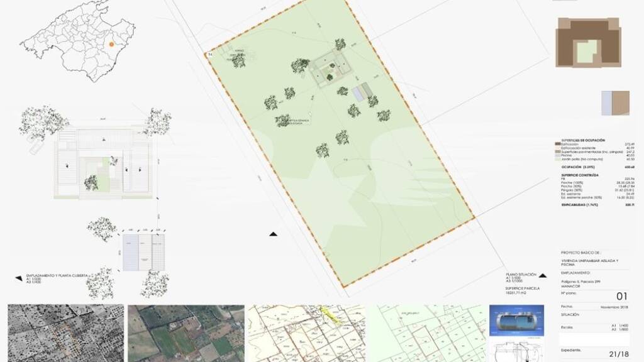This screenshot has width=644, height=362.
Task: Select the blue pool rectangle inside the green parcel
Action: (358, 93)
